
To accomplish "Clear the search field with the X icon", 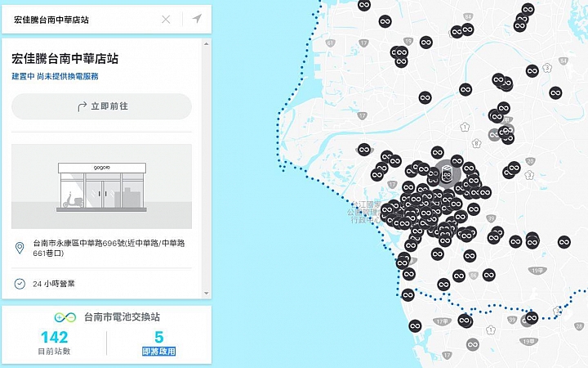I will (166, 20).
